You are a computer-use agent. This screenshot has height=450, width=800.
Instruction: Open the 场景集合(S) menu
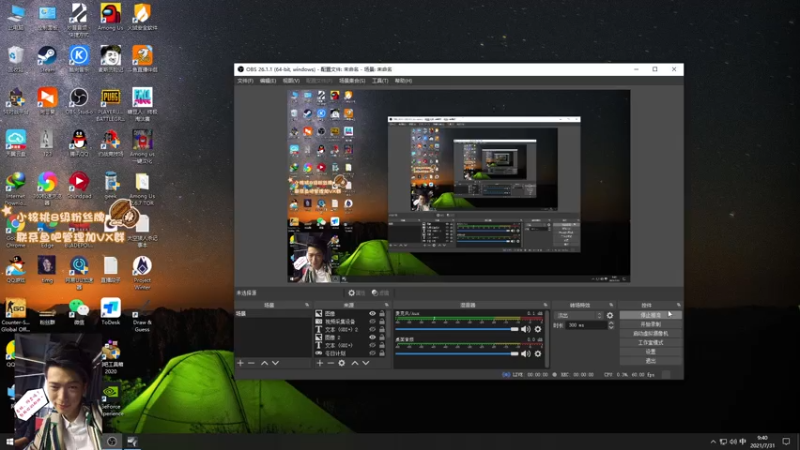(352, 81)
